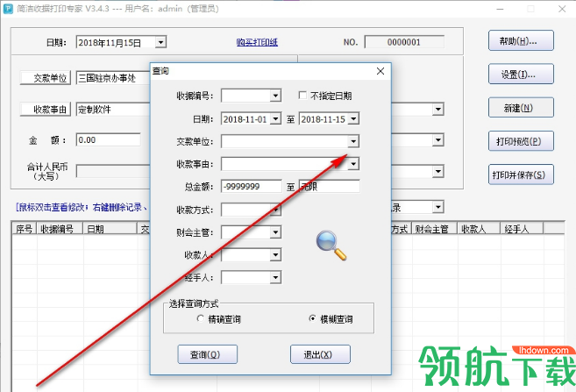
Task: Select the 模糊查询 radio option
Action: [x=312, y=318]
